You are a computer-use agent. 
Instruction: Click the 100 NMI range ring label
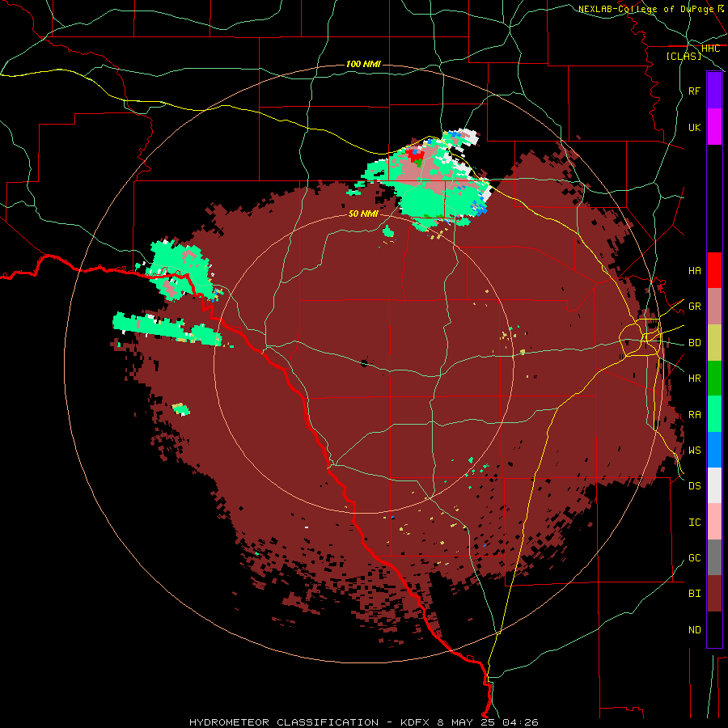click(x=363, y=64)
